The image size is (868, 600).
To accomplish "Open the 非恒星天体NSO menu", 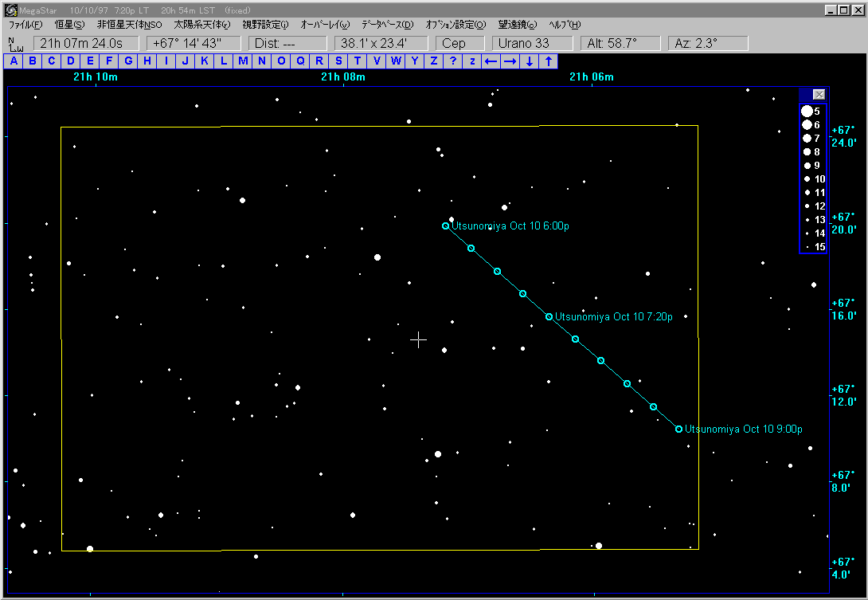I will (130, 25).
